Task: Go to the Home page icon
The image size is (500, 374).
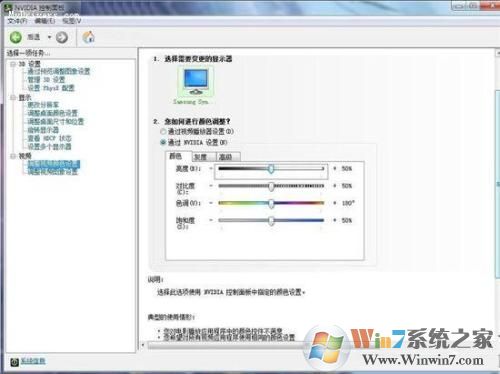Action: [89, 37]
